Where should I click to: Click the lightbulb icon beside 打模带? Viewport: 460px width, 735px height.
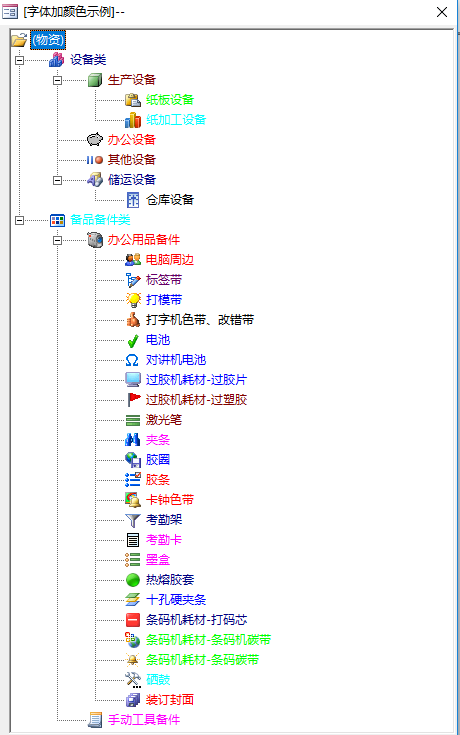[x=133, y=300]
